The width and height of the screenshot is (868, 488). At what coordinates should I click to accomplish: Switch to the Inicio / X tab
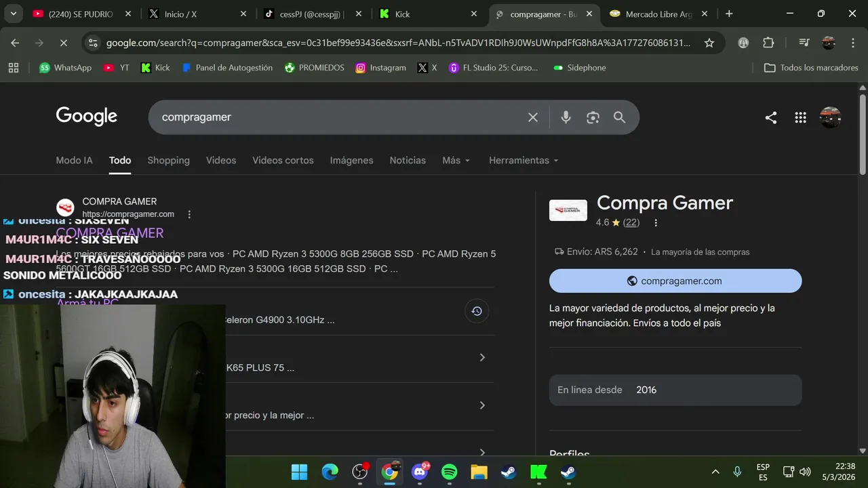(x=197, y=14)
